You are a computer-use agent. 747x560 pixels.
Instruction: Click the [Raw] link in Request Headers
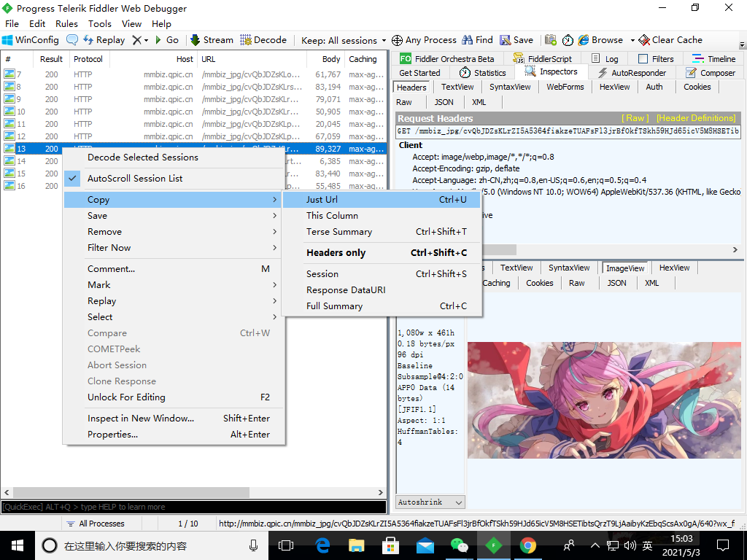(635, 118)
